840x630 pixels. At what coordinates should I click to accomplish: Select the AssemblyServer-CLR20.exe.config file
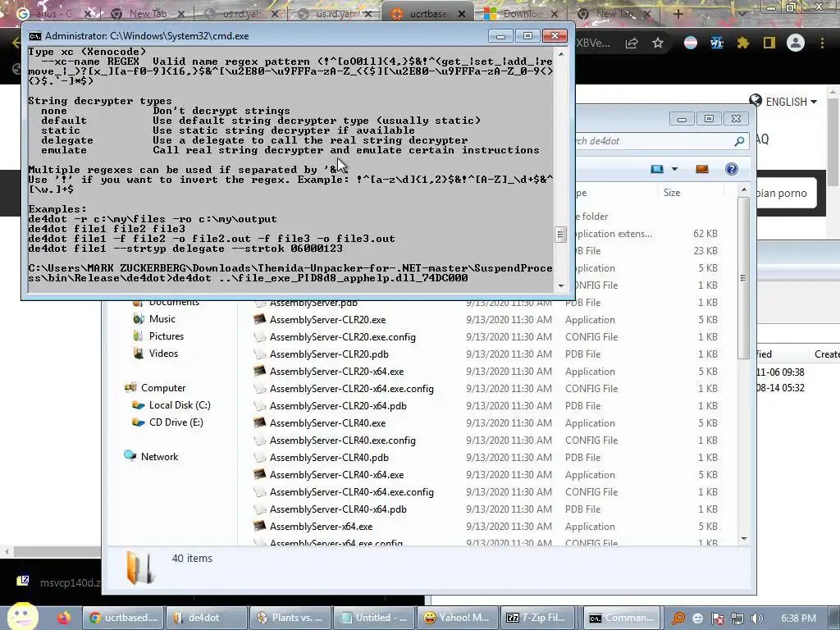click(342, 337)
